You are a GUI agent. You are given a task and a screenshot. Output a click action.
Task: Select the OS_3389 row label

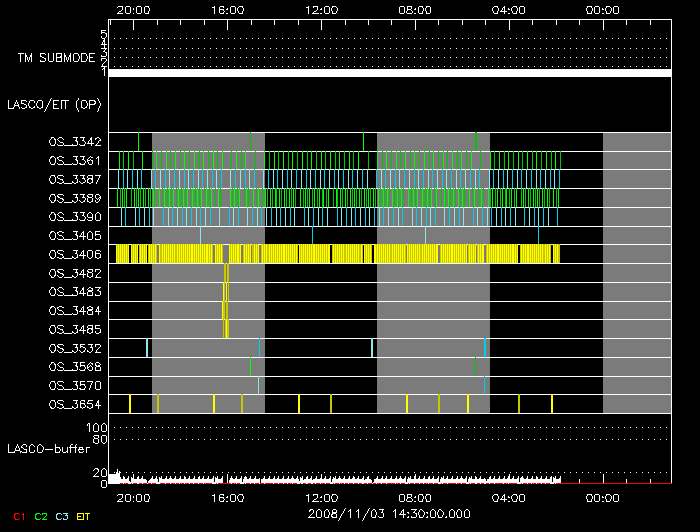[x=75, y=198]
